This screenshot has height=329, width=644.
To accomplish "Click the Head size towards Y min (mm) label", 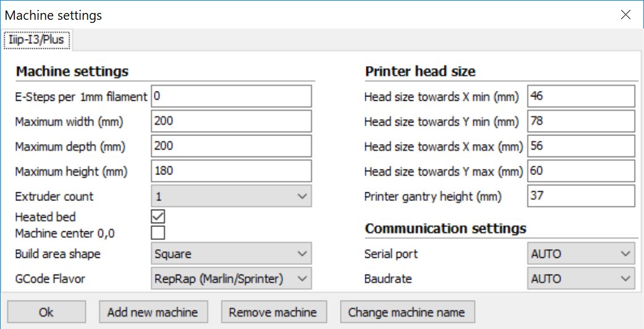I will tap(441, 122).
